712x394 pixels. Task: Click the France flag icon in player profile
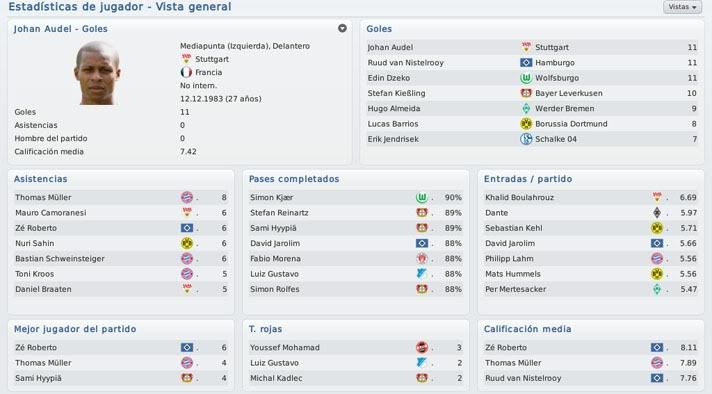pos(186,72)
